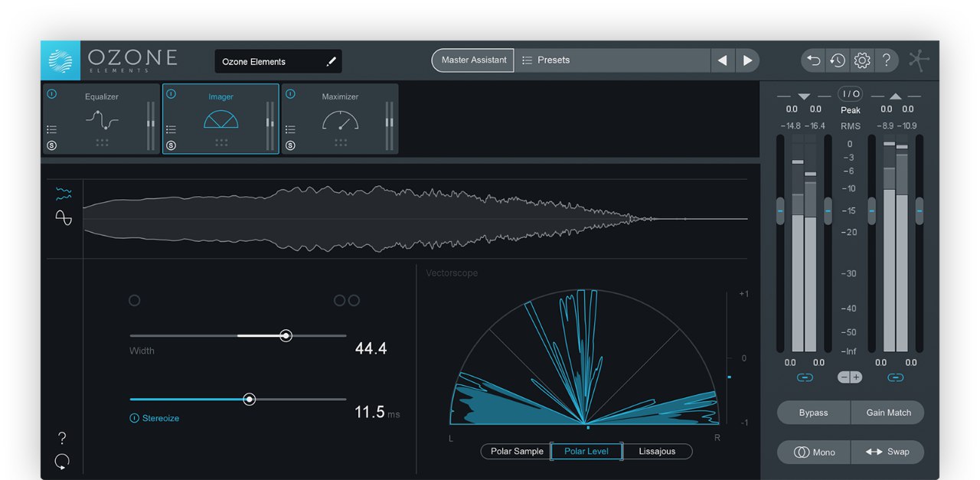The height and width of the screenshot is (480, 980).
Task: Click the iZotope network icon
Action: (919, 60)
